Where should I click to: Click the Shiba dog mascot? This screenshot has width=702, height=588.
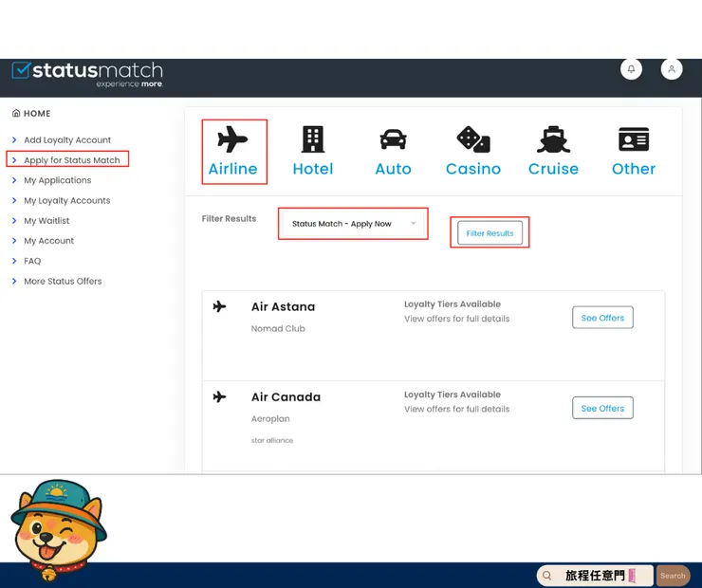(x=58, y=529)
